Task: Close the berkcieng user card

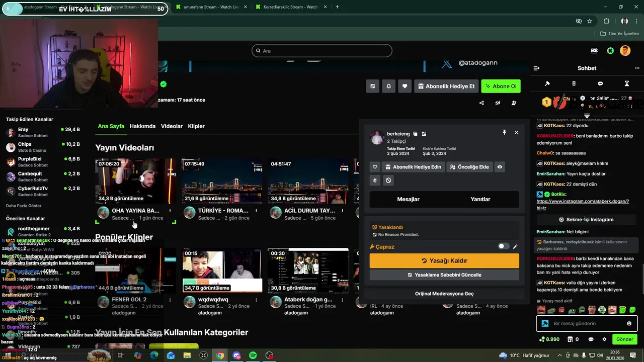Action: pyautogui.click(x=516, y=132)
